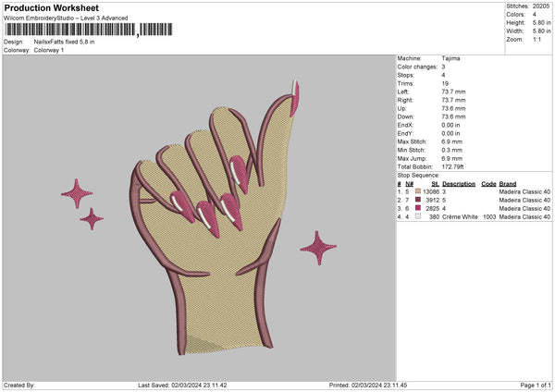
Task: Click stitches count '20205'
Action: click(x=541, y=6)
